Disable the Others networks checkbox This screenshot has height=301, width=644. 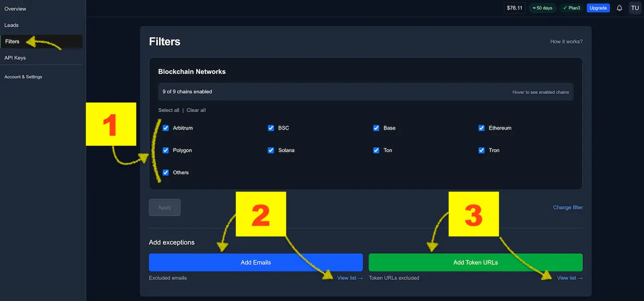tap(166, 172)
